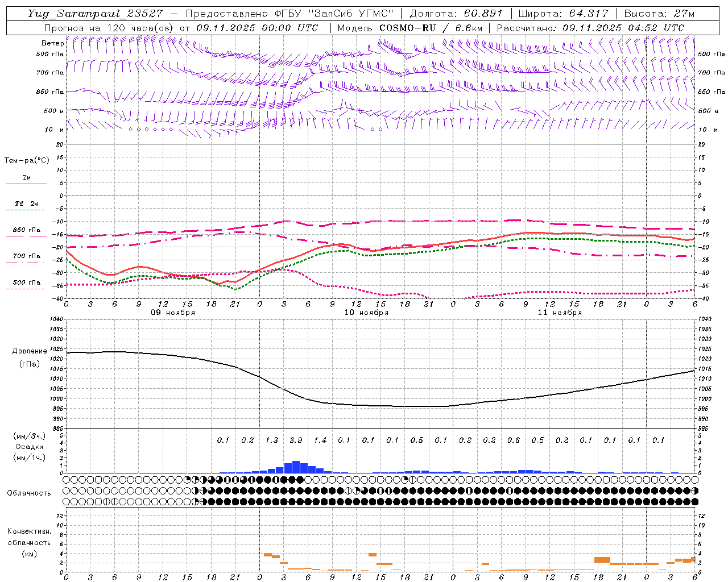
Task: Click the longitude value Долгота: 60.891
Action: coord(456,14)
